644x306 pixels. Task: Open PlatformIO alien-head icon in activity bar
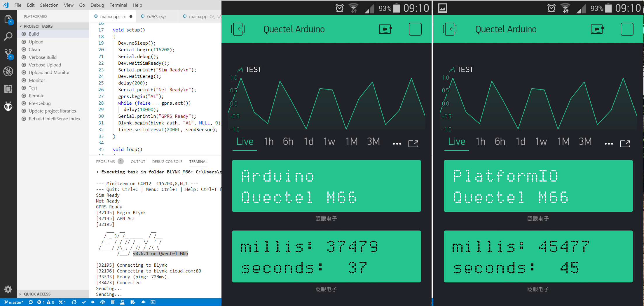point(8,106)
